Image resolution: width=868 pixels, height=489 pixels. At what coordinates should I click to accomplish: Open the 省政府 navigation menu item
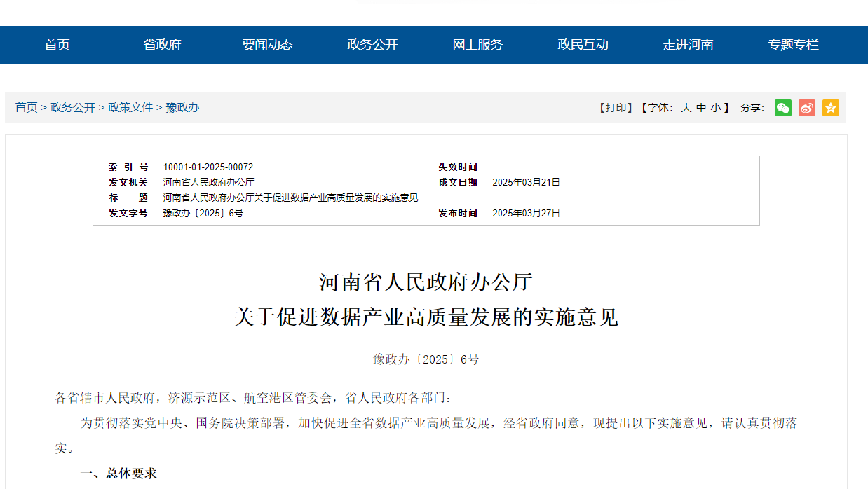click(163, 45)
